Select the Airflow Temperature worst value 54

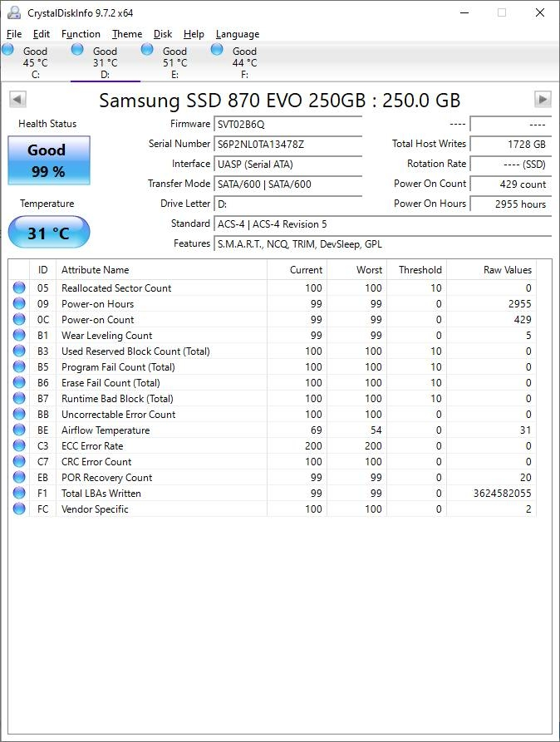click(376, 430)
